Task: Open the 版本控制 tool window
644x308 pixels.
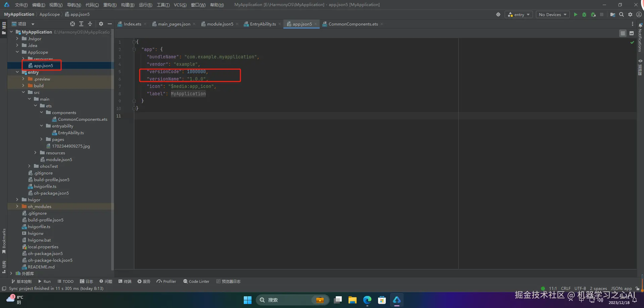Action: [21, 281]
